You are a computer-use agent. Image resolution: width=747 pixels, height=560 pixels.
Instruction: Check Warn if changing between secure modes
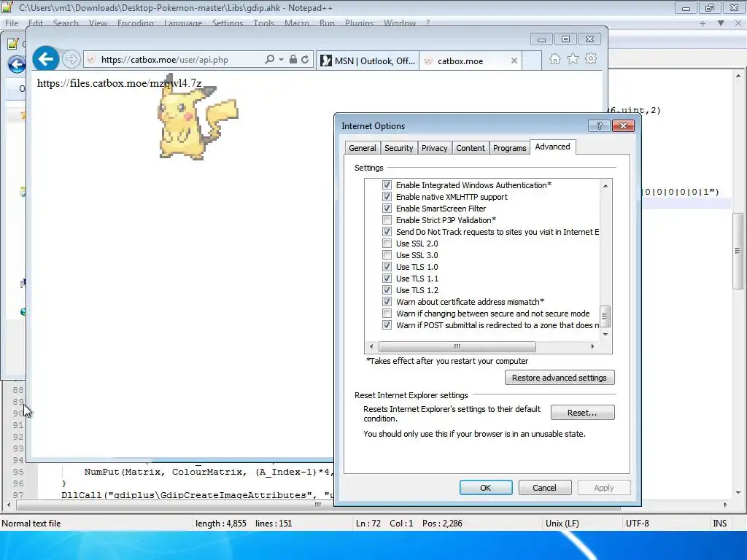point(387,314)
